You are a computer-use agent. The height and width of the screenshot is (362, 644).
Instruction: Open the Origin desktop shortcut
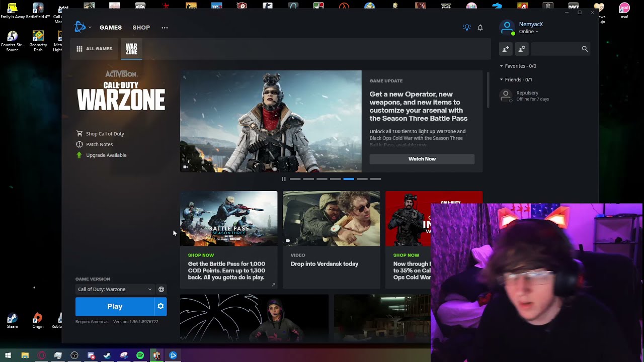click(38, 321)
